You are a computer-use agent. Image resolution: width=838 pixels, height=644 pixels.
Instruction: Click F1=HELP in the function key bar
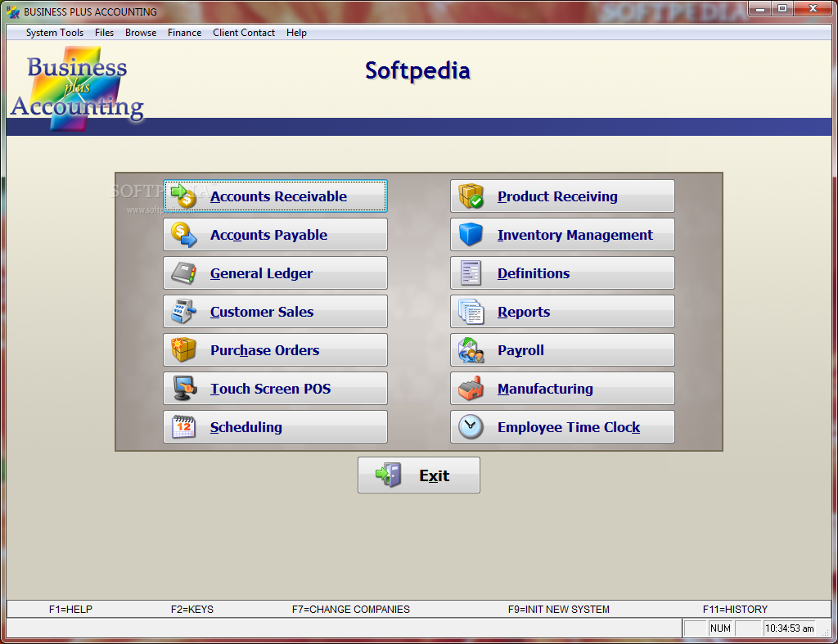point(70,610)
